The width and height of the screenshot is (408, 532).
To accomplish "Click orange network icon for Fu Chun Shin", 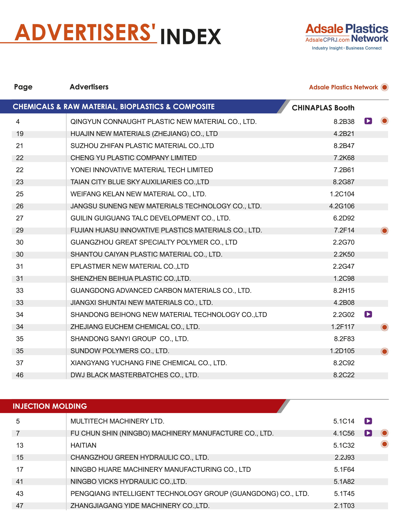I will 384,433.
